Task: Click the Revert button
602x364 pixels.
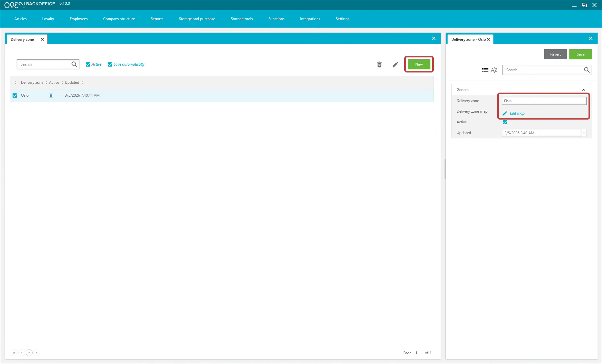Action: pos(555,54)
